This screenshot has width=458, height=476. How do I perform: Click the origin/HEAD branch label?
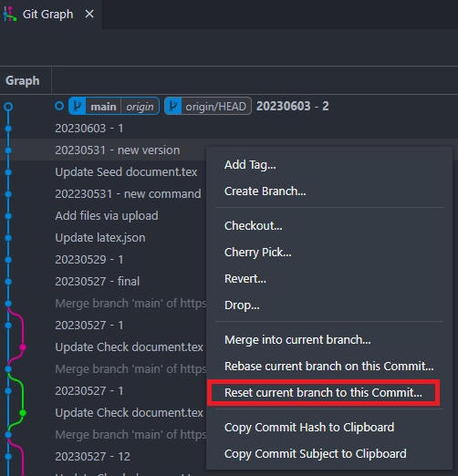coord(215,107)
